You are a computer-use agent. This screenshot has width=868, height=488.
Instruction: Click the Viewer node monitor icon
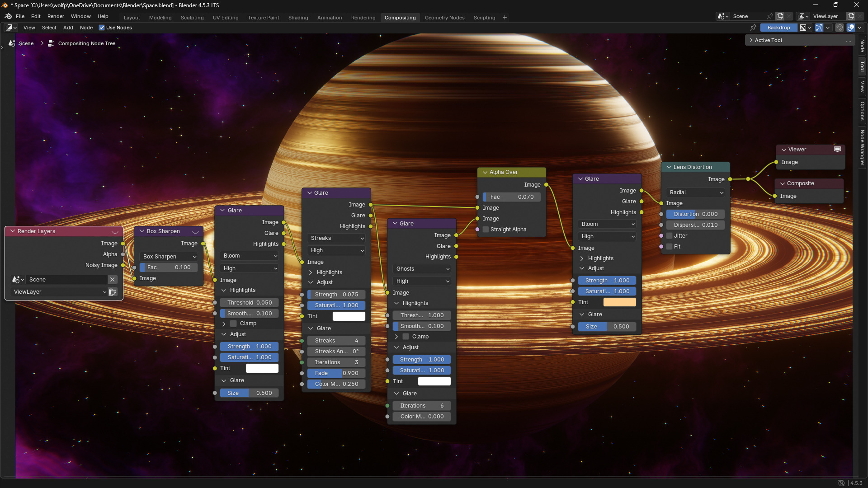click(837, 150)
